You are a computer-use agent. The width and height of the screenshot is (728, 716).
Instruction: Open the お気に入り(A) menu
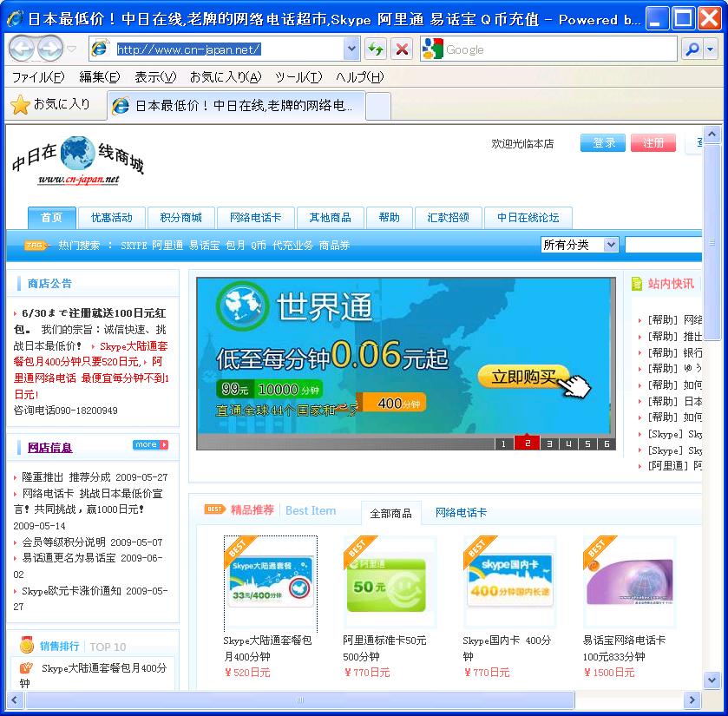pos(226,77)
